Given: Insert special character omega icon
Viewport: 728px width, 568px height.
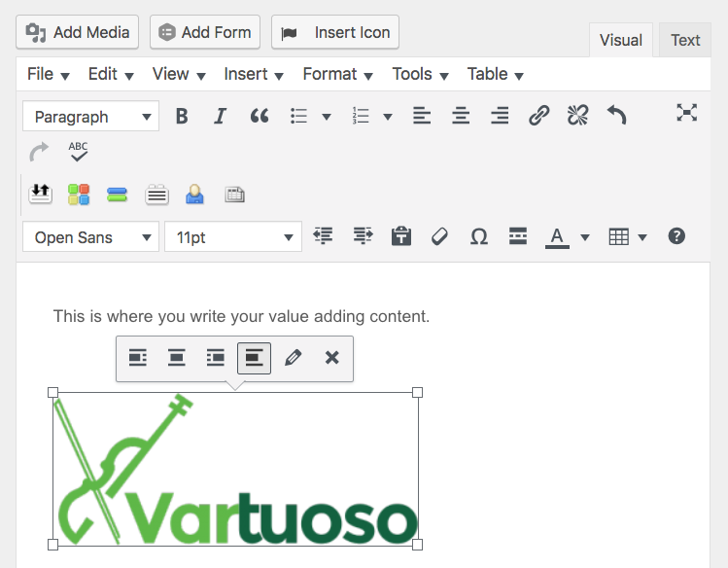Looking at the screenshot, I should click(x=478, y=236).
